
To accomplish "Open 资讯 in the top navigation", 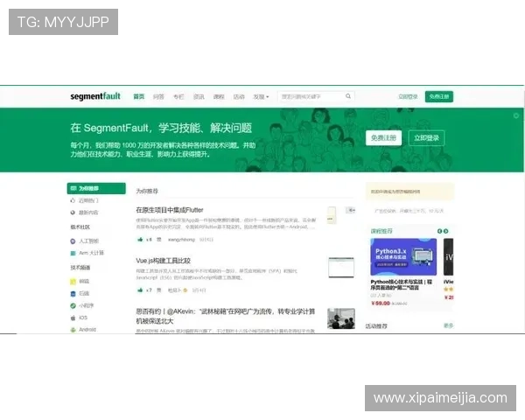I will coord(199,97).
